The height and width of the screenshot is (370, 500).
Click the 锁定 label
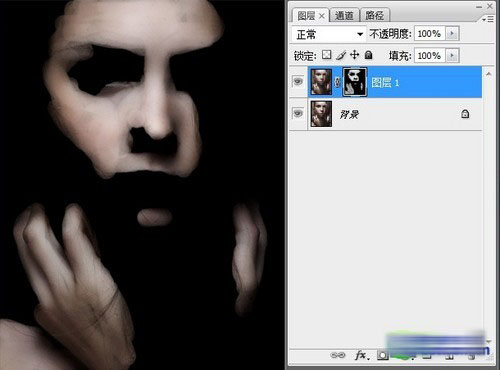pyautogui.click(x=305, y=56)
